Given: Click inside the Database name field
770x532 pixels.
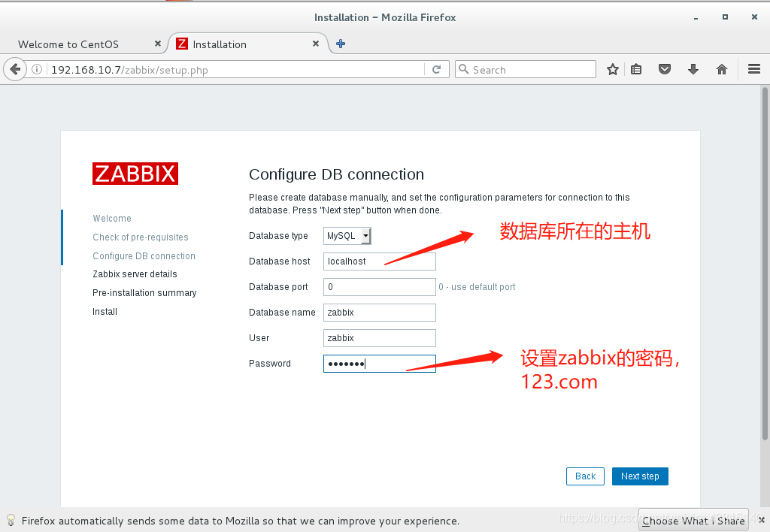Looking at the screenshot, I should click(x=379, y=312).
